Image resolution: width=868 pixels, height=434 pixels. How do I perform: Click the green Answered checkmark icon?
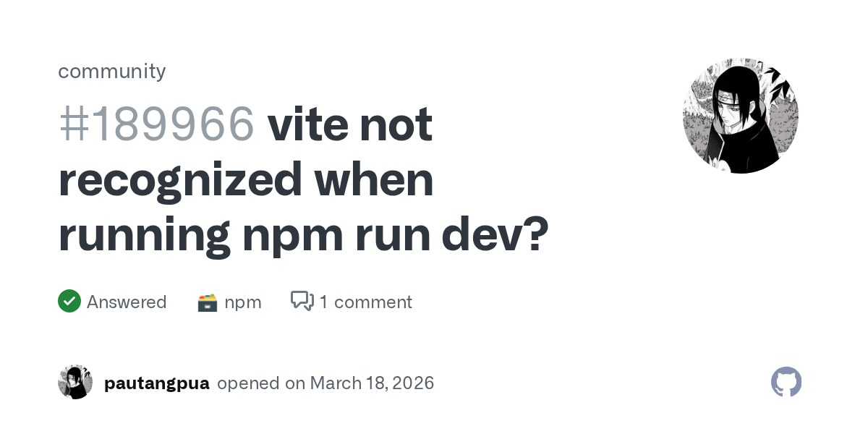click(x=69, y=301)
